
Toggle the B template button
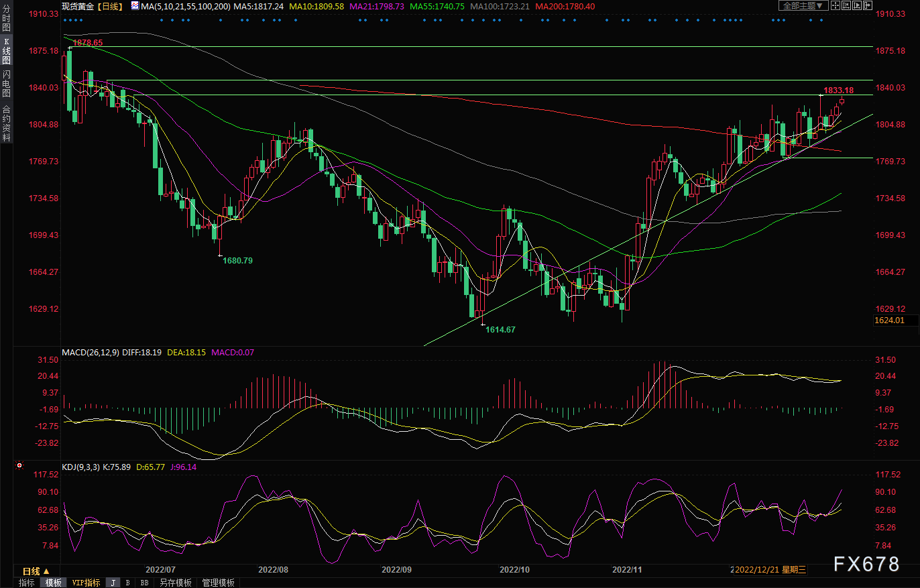pos(127,583)
